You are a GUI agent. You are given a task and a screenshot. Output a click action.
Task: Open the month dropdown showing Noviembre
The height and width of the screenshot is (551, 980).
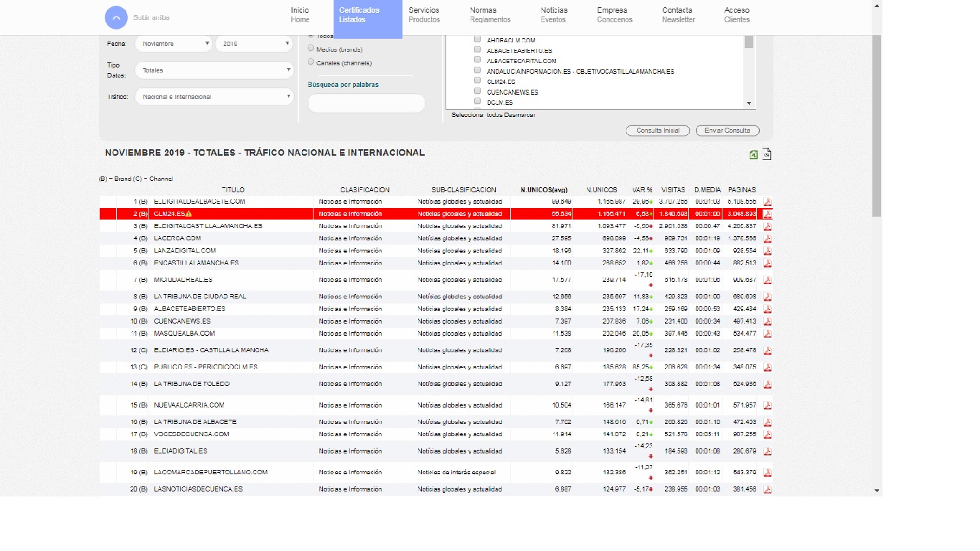(x=173, y=44)
